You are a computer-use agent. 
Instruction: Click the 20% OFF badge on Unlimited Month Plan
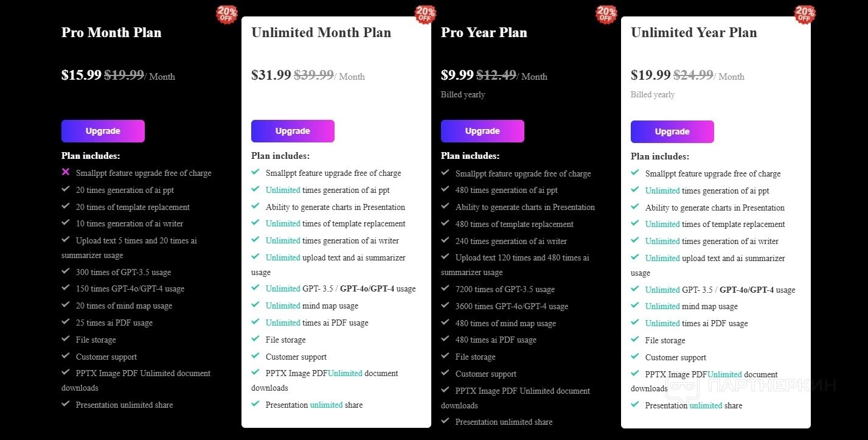(x=425, y=15)
